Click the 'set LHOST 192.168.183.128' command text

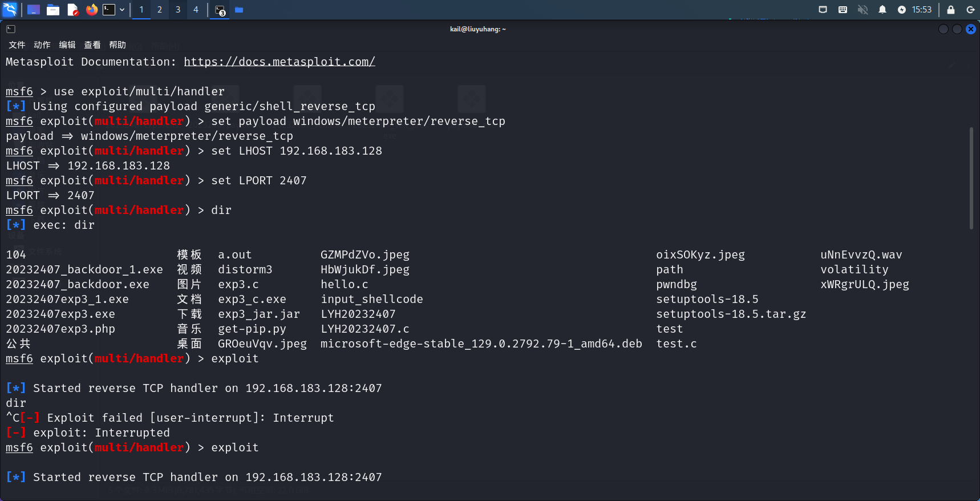coord(297,151)
